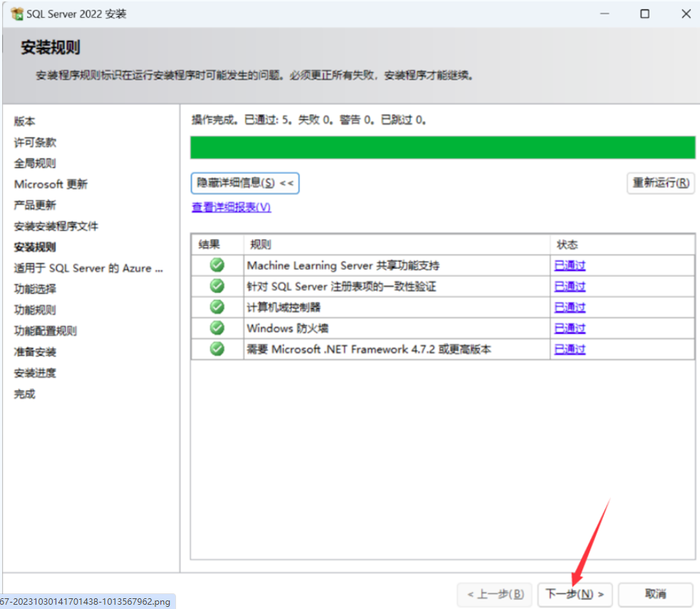The image size is (700, 609).
Task: Select 安装进度 step in sidebar
Action: 35,373
